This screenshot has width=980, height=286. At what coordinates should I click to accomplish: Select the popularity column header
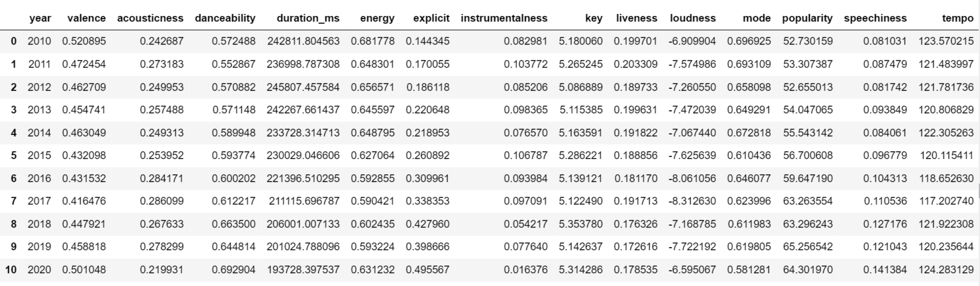[x=807, y=18]
